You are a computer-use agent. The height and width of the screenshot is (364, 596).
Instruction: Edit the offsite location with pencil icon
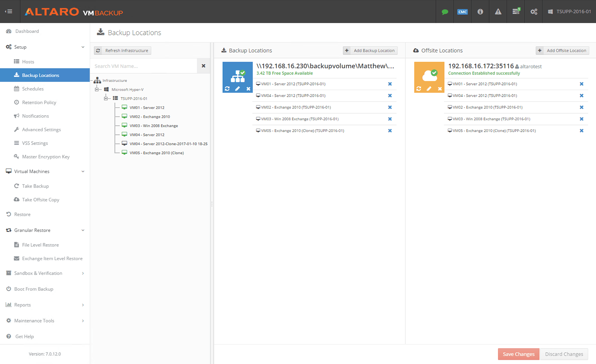click(x=429, y=89)
